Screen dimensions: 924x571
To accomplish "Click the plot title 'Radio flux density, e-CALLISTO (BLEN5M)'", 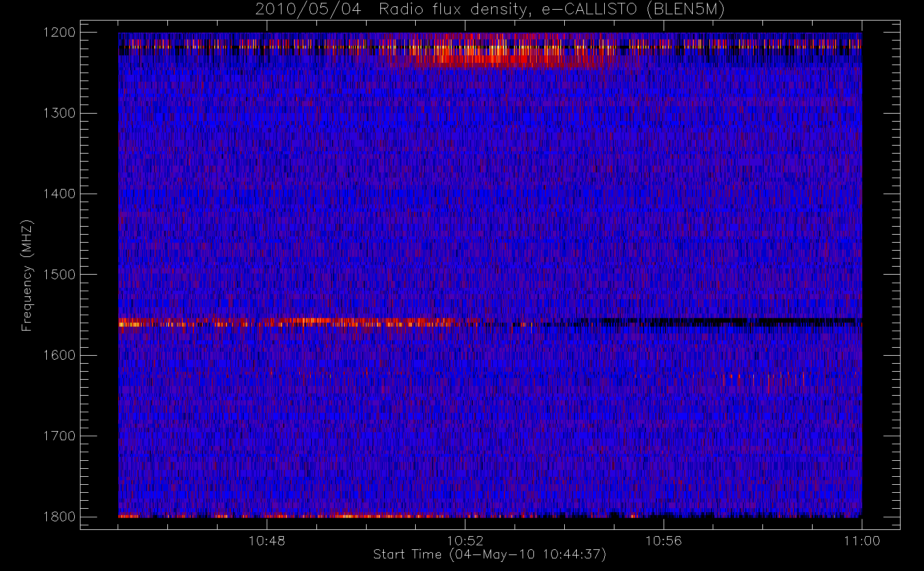I will [x=551, y=10].
